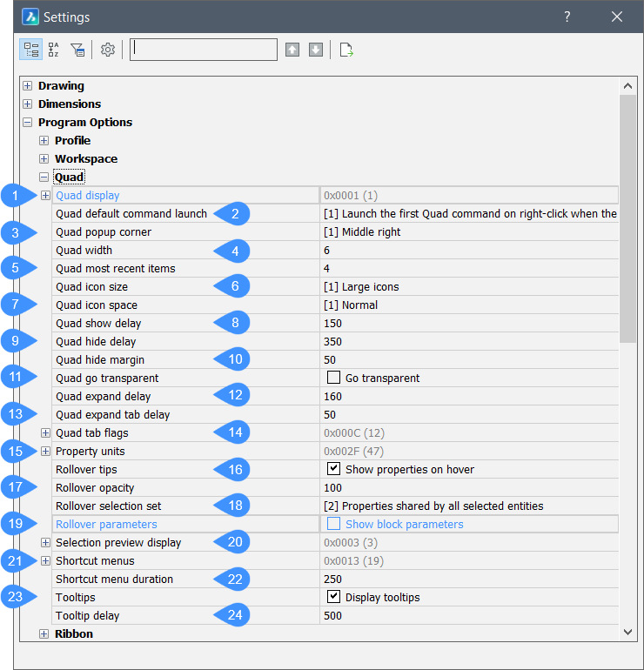Select the Rollover opacity setting
Viewport: 644px width, 670px height.
click(x=95, y=487)
